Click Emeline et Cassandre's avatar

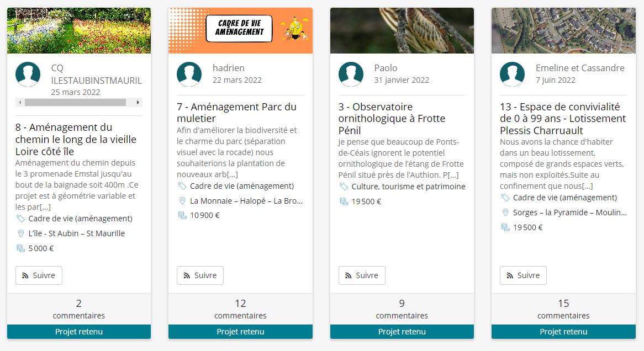512,75
